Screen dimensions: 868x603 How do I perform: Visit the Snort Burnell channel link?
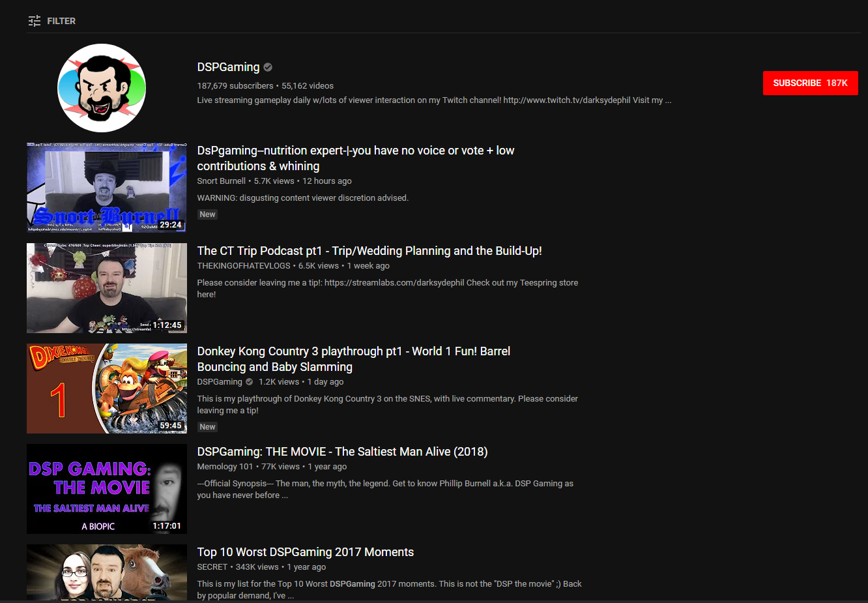[222, 181]
